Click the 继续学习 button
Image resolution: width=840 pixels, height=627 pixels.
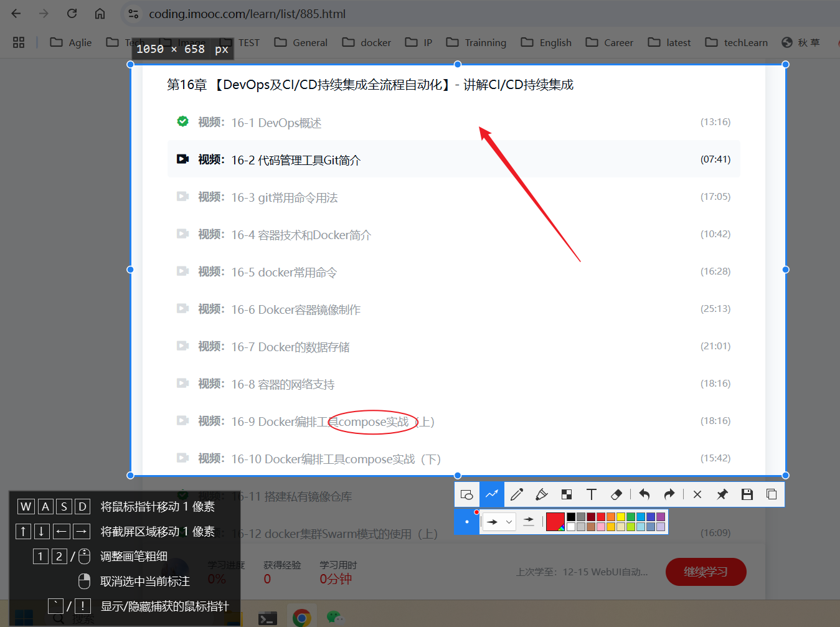pyautogui.click(x=706, y=572)
